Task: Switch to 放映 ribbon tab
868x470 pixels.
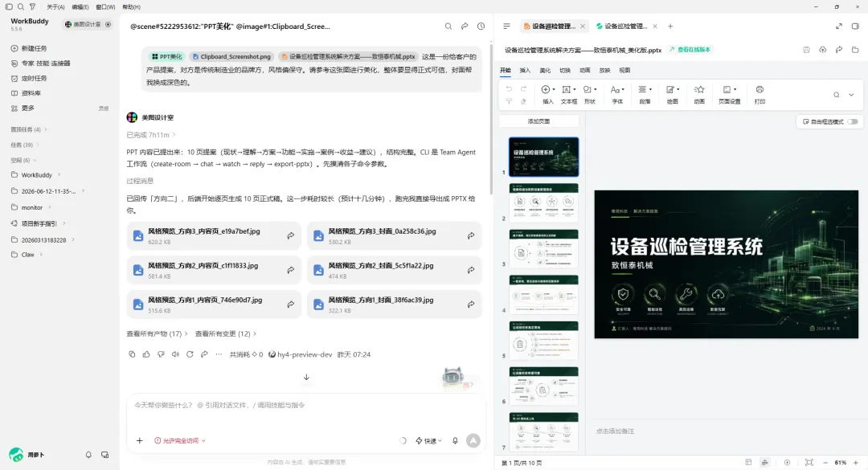Action: pyautogui.click(x=605, y=71)
